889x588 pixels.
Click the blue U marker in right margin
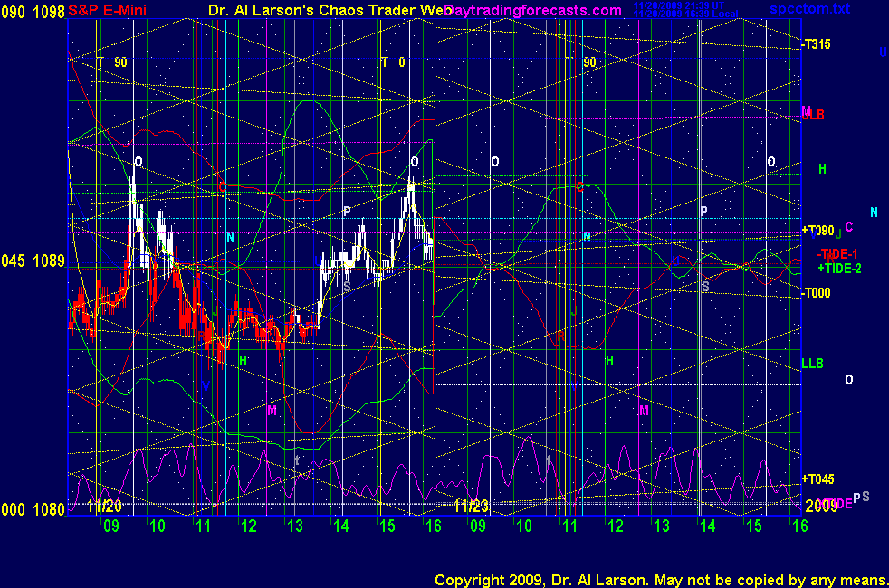coord(883,52)
